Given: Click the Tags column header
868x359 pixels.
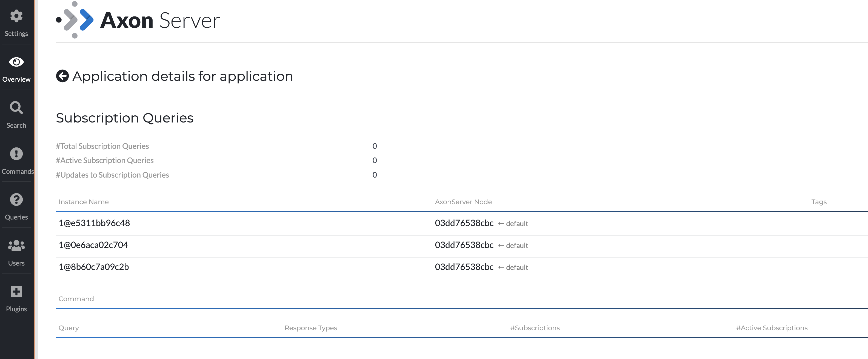Looking at the screenshot, I should click(819, 202).
